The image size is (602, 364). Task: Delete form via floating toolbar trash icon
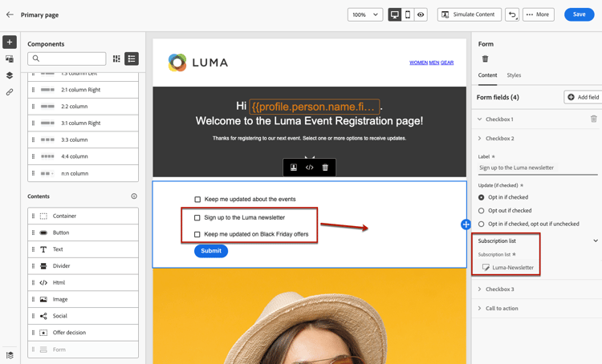[x=325, y=168]
